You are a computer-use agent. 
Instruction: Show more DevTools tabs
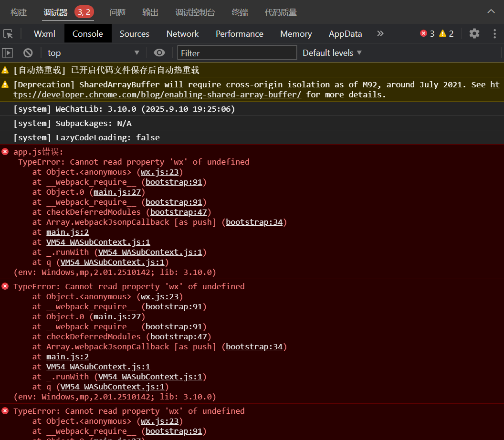point(380,34)
